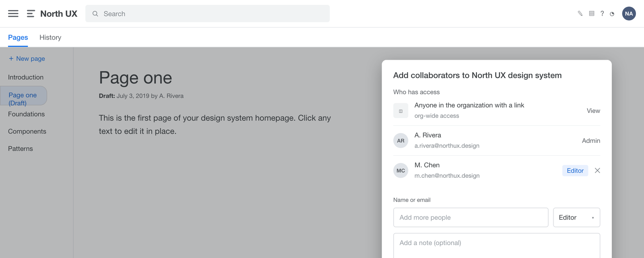Image resolution: width=644 pixels, height=258 pixels.
Task: Click the search magnifier icon
Action: tap(95, 14)
